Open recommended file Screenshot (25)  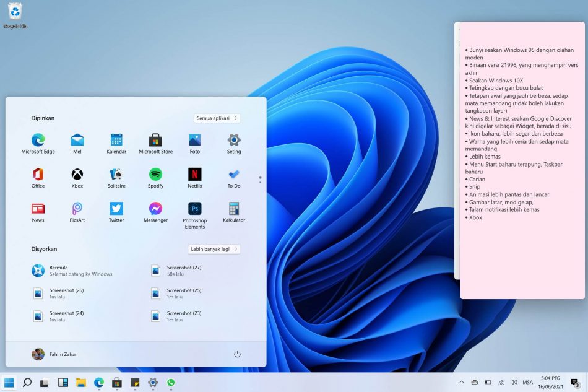[x=176, y=294]
